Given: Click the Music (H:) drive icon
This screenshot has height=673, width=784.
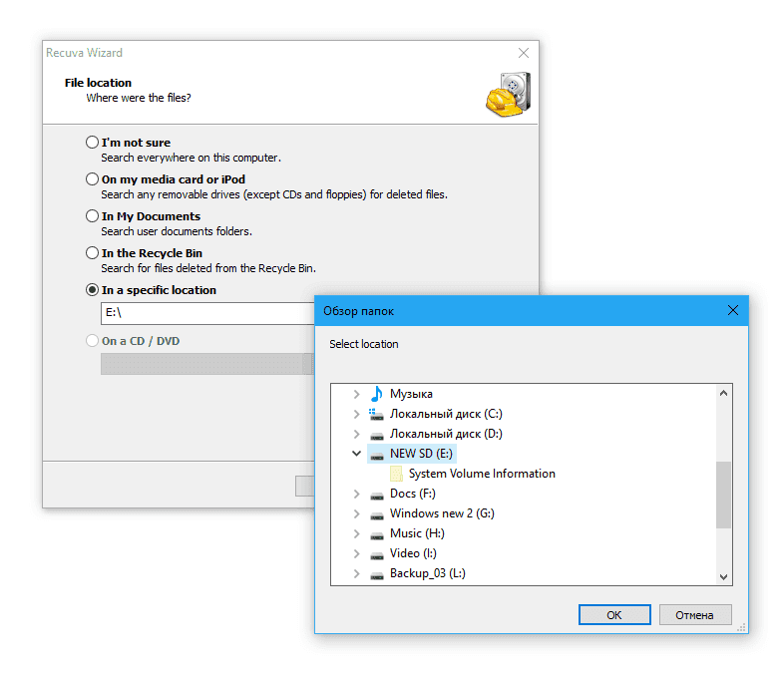Looking at the screenshot, I should pyautogui.click(x=377, y=535).
